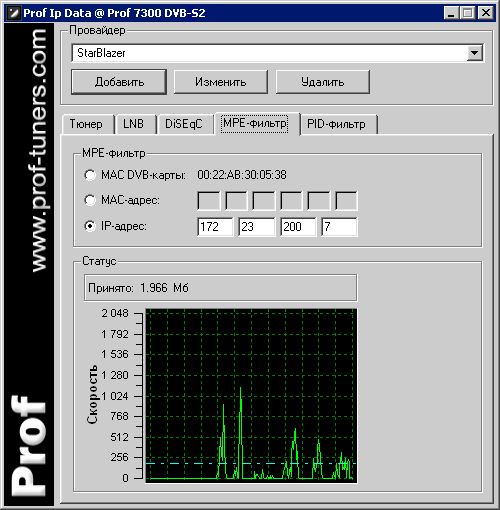
Task: Click the Скорость speed graph
Action: click(251, 396)
